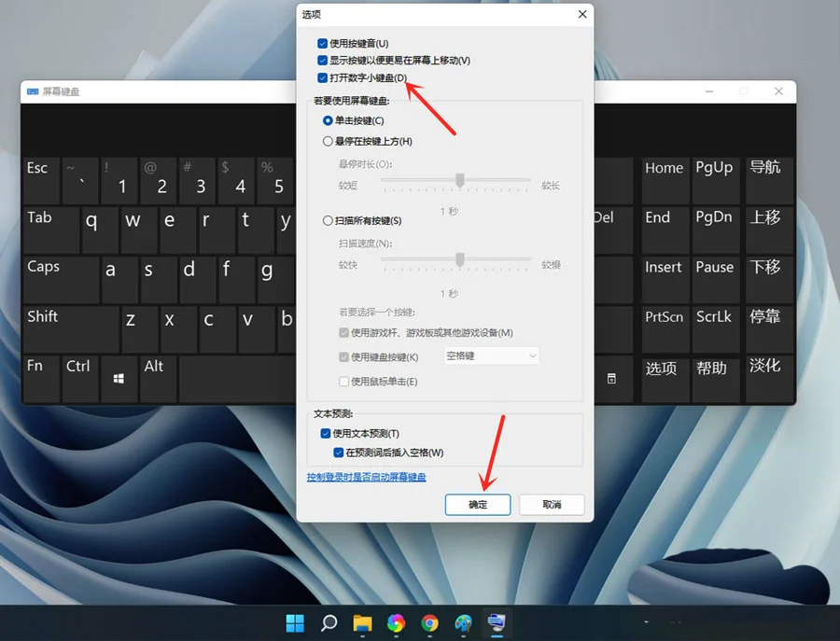Toggle 使用按键音(U) checkbox
The height and width of the screenshot is (641, 840).
pos(323,43)
